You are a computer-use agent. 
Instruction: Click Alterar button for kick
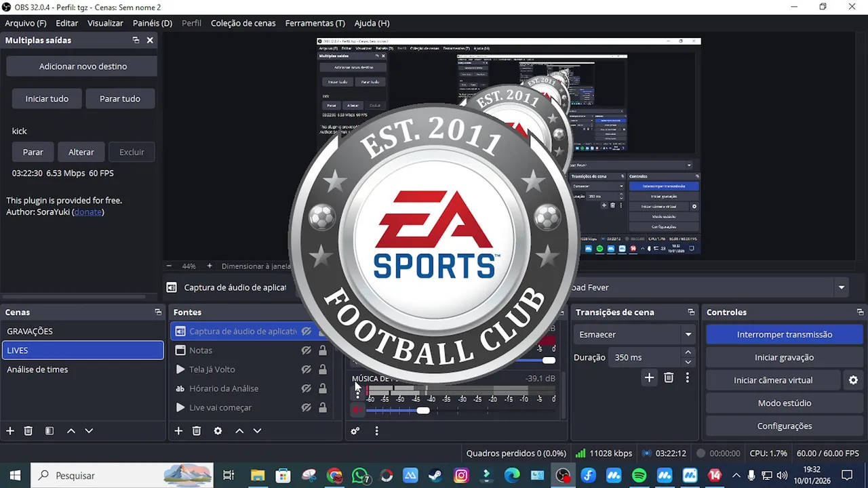coord(81,152)
